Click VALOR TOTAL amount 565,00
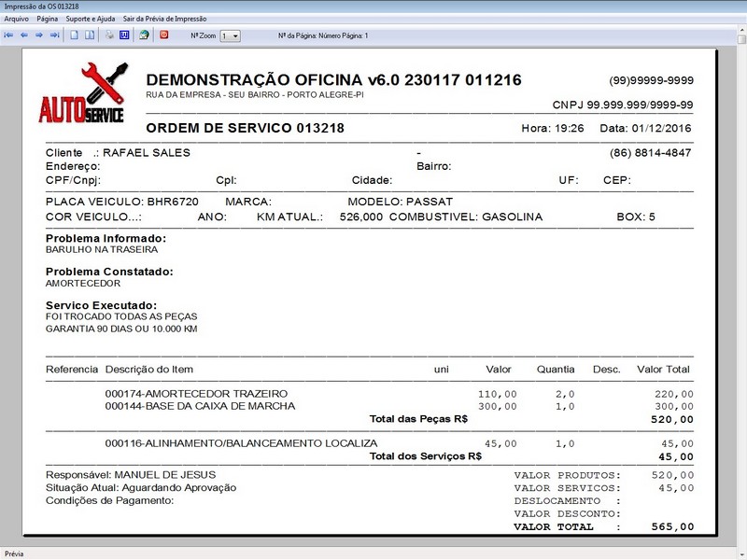This screenshot has height=560, width=747. tap(672, 526)
